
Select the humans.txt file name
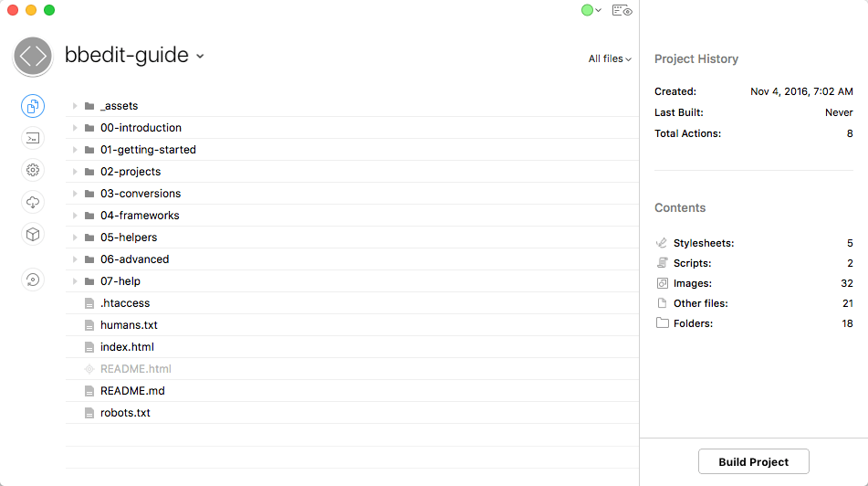point(129,325)
